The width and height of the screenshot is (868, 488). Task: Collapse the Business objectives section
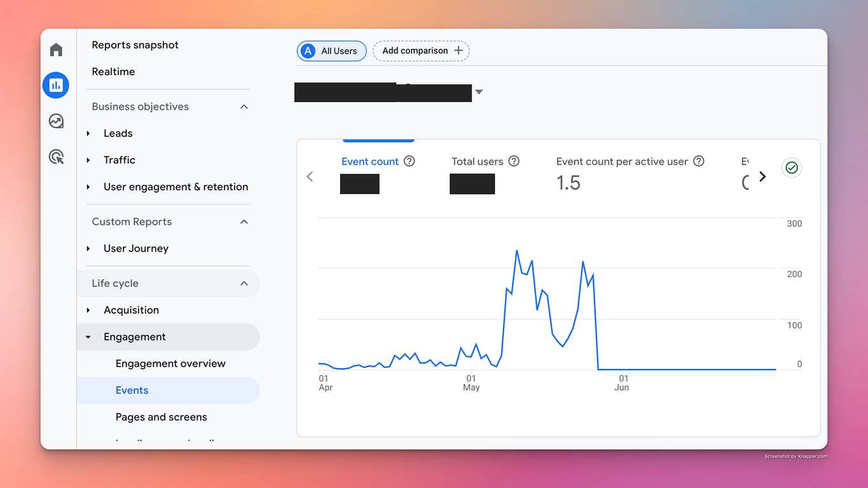(x=244, y=107)
